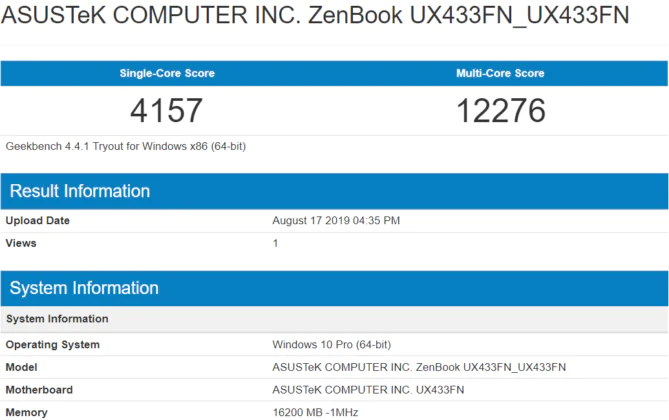This screenshot has width=669, height=420.
Task: Select the Memory row label
Action: tap(26, 413)
